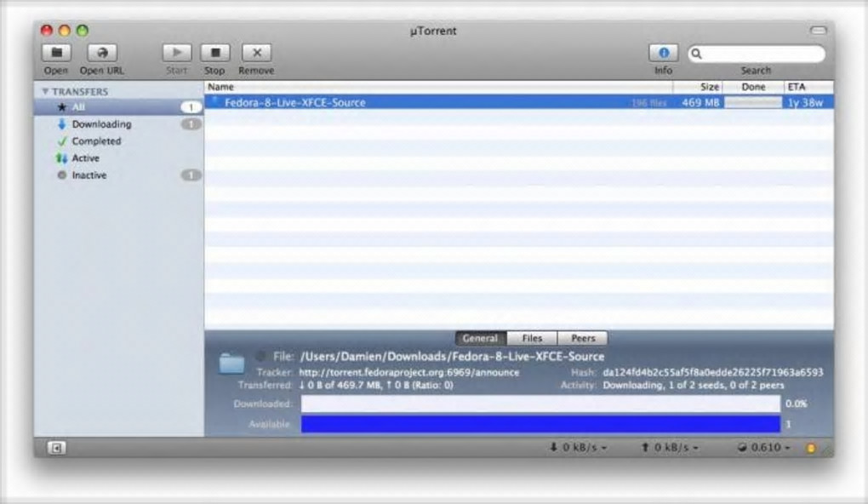Sort torrents by Size column
868x504 pixels.
point(698,87)
